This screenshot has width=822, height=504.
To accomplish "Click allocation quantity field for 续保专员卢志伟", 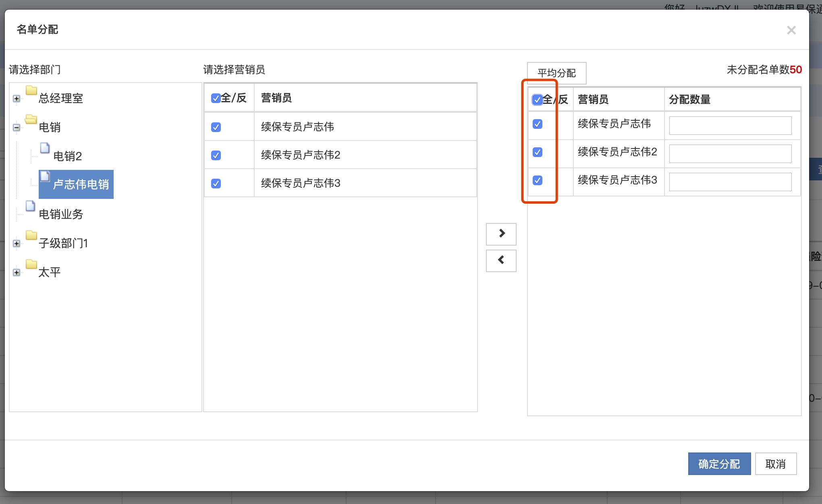I will tap(730, 126).
